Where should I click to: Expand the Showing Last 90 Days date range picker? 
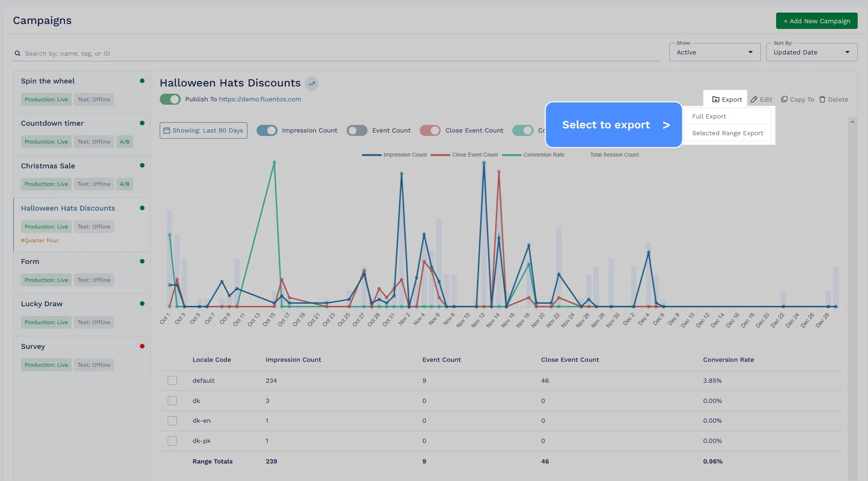(203, 130)
